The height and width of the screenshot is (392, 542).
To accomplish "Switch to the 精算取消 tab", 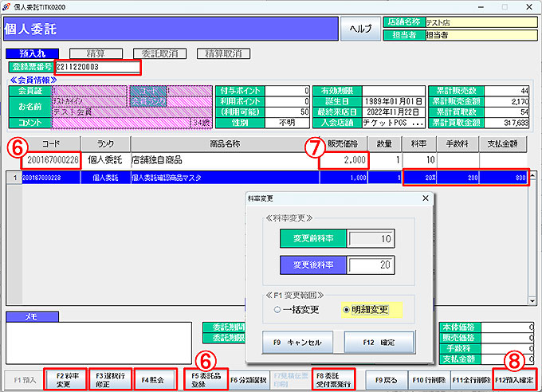I will pos(223,53).
